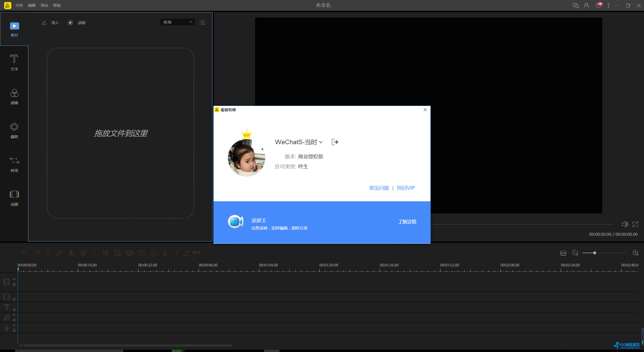
Task: Click the WeChat icon in title bar
Action: click(x=576, y=5)
